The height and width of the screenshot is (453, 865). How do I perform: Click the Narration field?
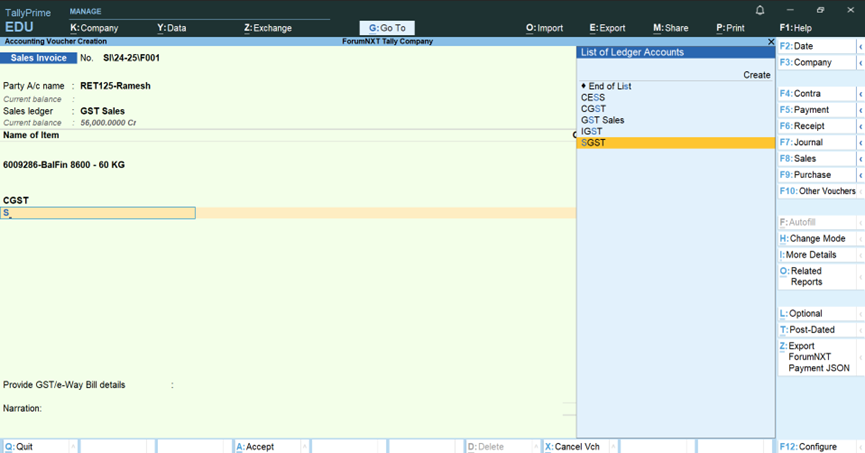(22, 408)
